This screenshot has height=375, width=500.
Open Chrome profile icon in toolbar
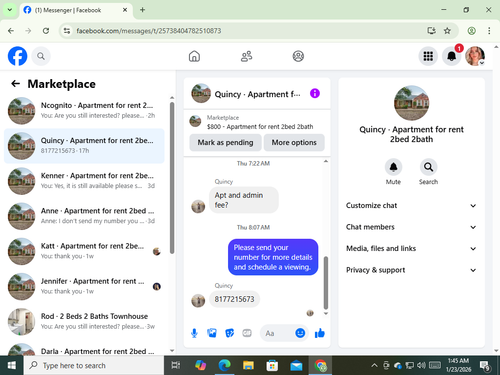(x=471, y=31)
